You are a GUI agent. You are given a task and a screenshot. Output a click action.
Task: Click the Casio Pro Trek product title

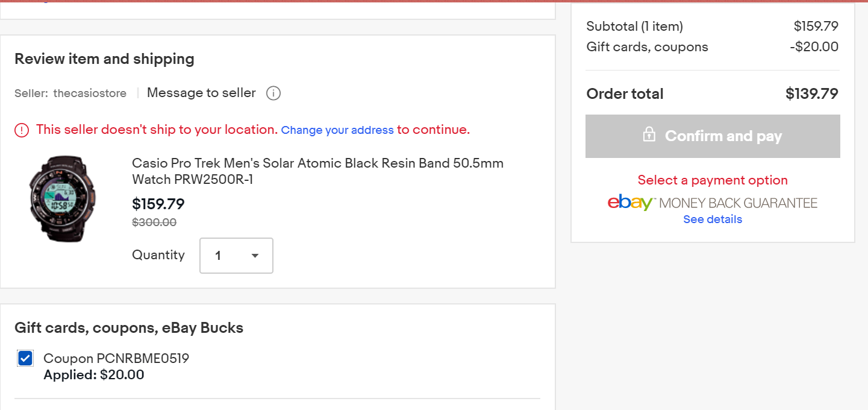tap(317, 171)
